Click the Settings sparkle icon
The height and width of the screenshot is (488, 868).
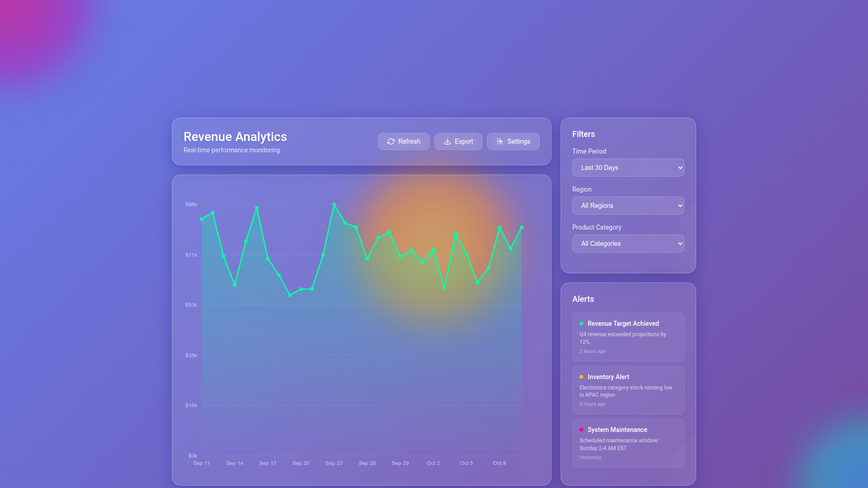pyautogui.click(x=500, y=141)
